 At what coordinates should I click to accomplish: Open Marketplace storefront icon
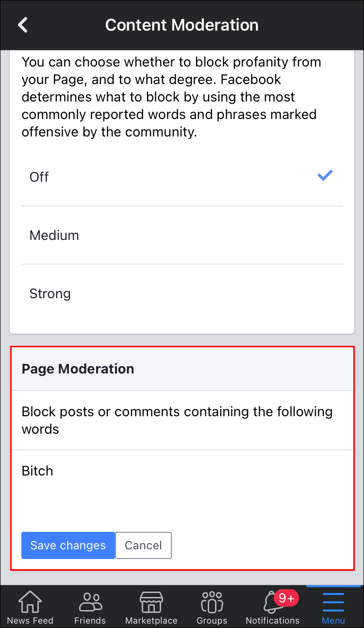tap(151, 602)
